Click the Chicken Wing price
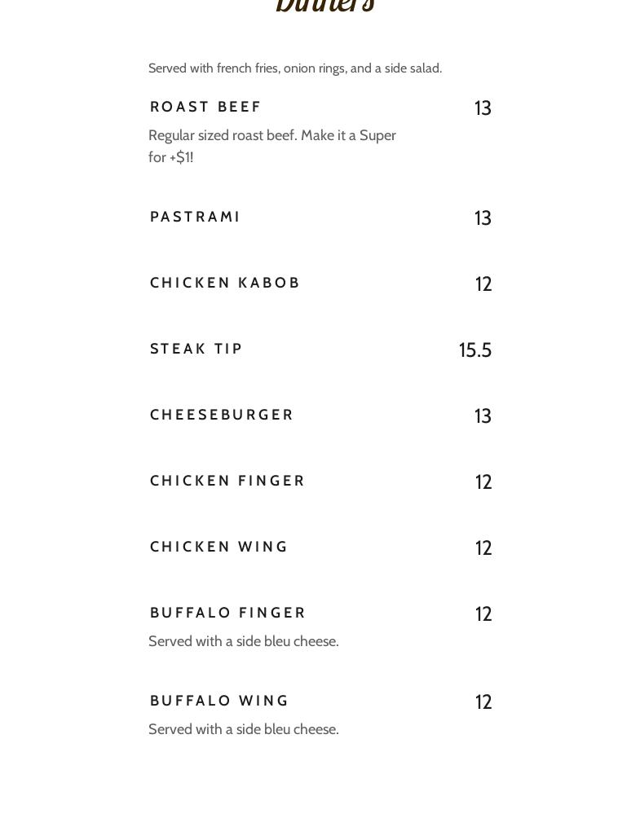640x840 pixels. tap(483, 548)
